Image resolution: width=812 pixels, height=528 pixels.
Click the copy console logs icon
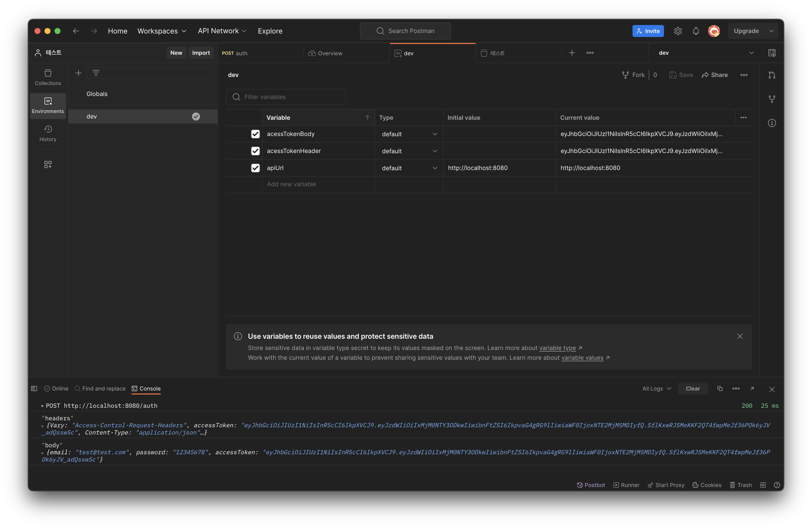(x=720, y=388)
